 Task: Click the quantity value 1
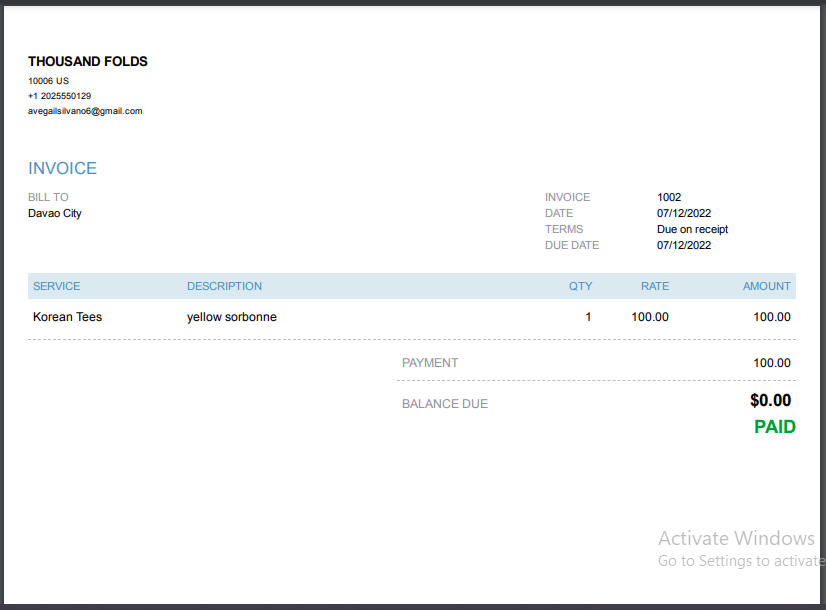pyautogui.click(x=588, y=317)
